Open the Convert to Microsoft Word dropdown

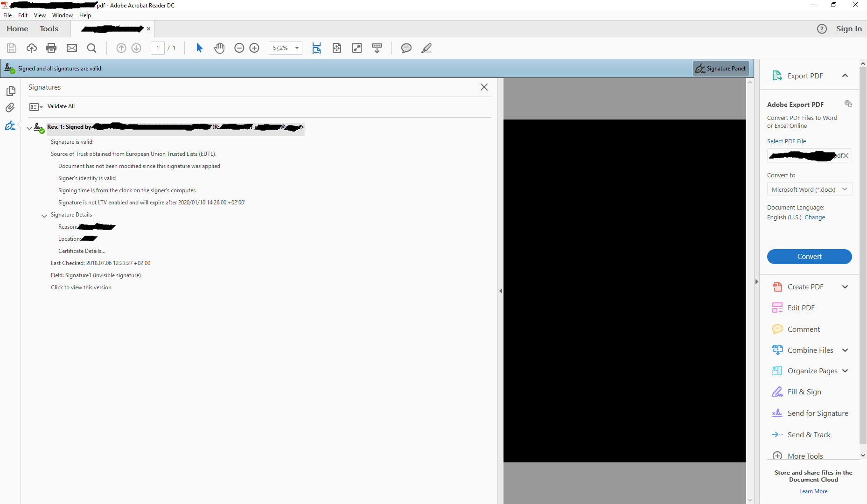tap(810, 189)
